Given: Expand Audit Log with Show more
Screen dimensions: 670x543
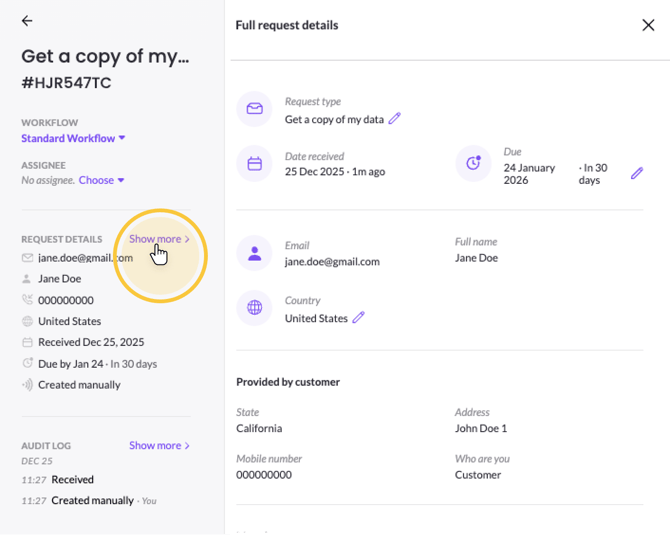Looking at the screenshot, I should tap(158, 445).
